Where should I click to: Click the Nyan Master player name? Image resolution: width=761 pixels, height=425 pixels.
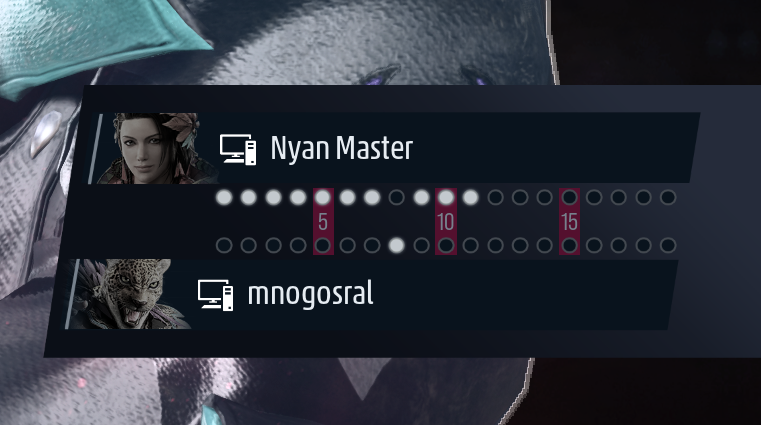pos(342,148)
